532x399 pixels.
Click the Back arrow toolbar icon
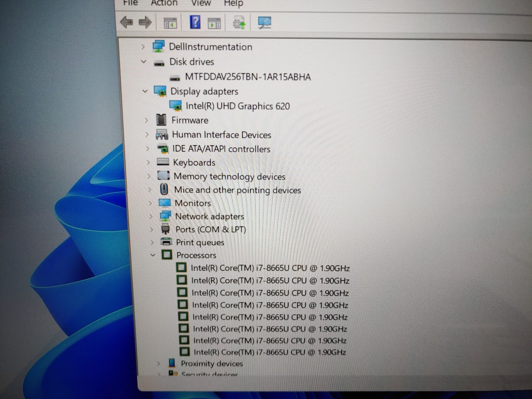pyautogui.click(x=127, y=23)
